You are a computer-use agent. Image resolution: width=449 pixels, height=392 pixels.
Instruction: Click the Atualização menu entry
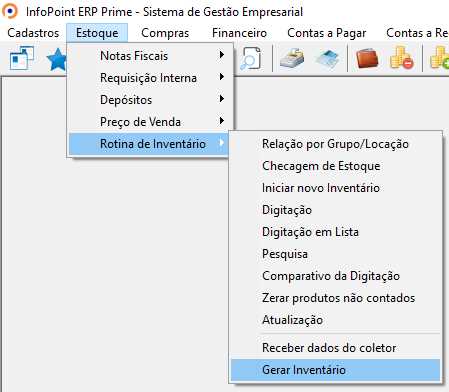click(x=335, y=320)
